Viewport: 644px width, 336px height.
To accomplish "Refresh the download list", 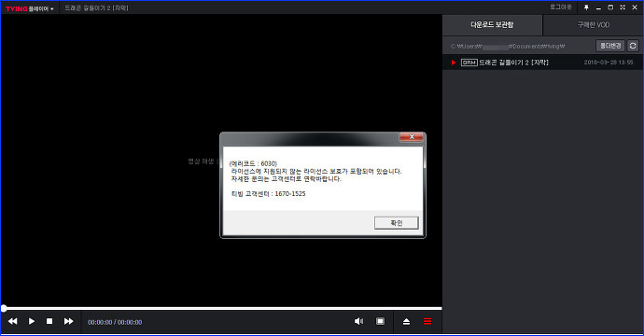I will tap(633, 46).
